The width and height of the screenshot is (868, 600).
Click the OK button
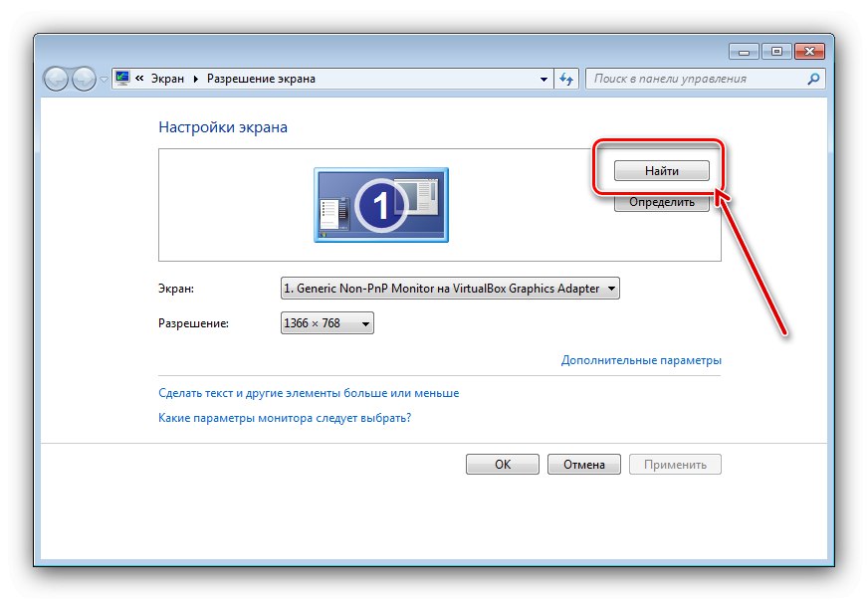pos(503,465)
